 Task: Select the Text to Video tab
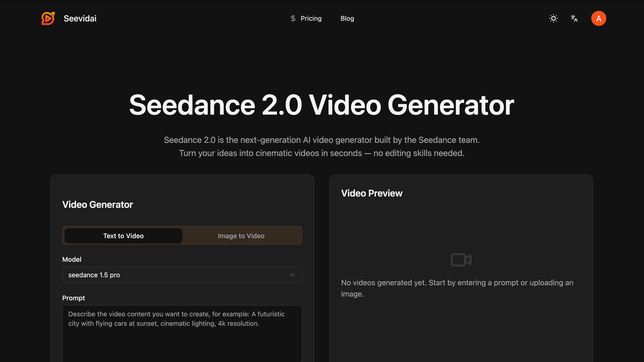click(x=123, y=236)
